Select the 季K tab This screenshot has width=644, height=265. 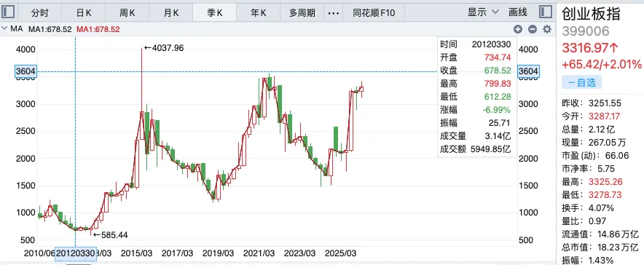tap(214, 13)
